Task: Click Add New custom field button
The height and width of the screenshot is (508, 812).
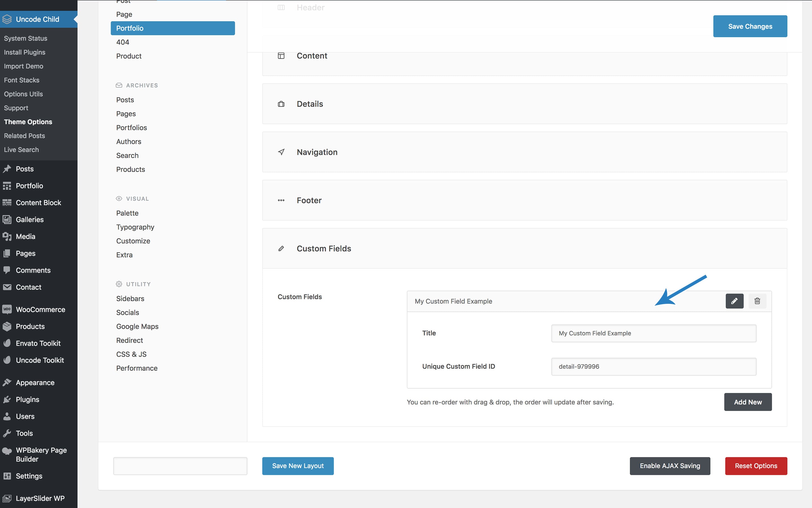Action: [747, 402]
